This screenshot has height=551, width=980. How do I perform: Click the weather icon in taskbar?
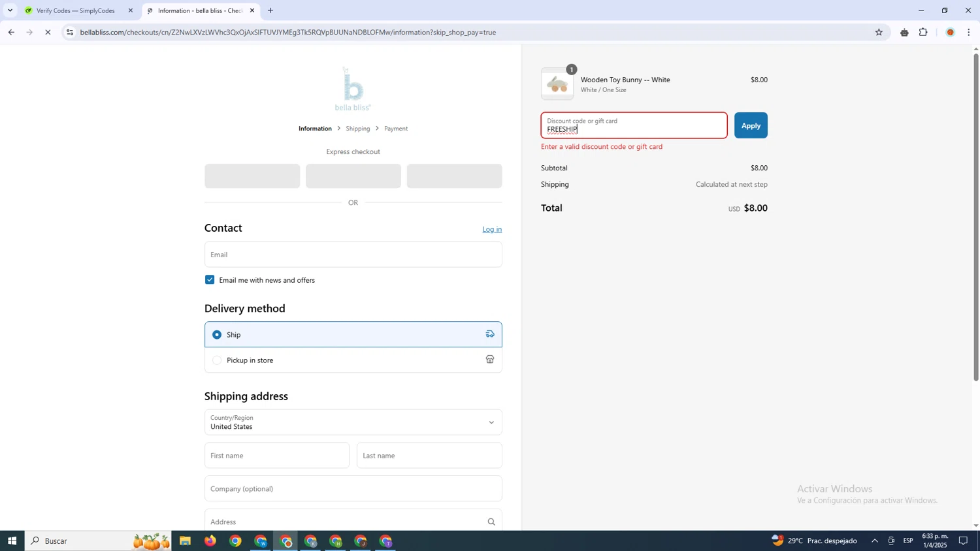pyautogui.click(x=777, y=540)
